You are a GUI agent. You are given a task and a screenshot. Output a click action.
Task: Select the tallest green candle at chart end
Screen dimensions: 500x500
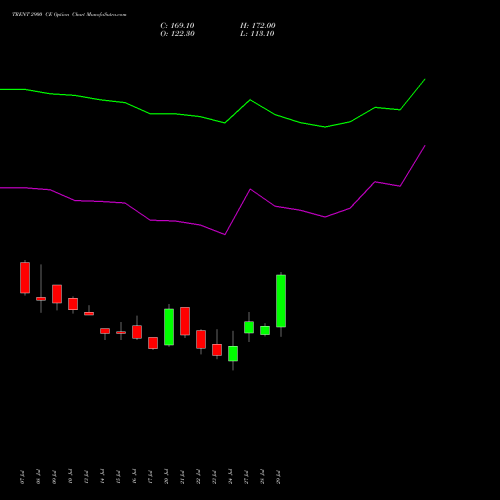[x=281, y=301]
